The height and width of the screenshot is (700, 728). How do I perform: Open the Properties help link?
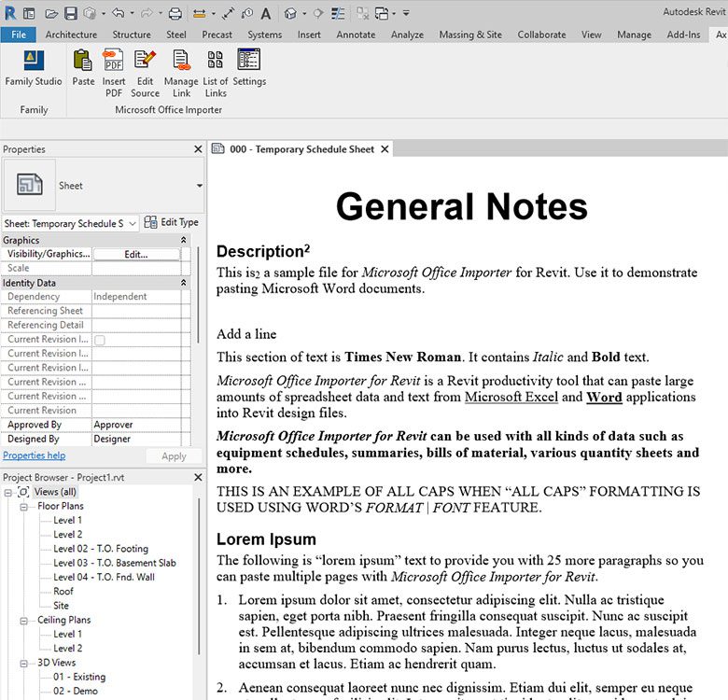pyautogui.click(x=34, y=455)
